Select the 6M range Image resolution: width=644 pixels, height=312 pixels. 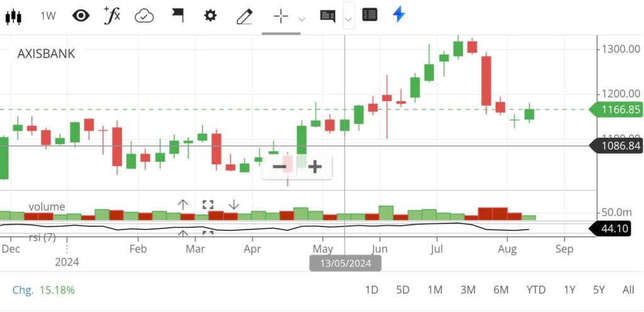(501, 290)
